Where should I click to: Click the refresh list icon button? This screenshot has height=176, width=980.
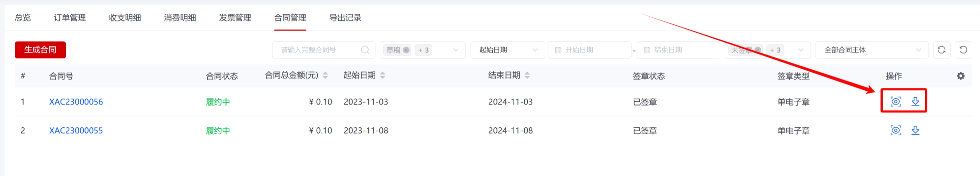click(x=942, y=50)
